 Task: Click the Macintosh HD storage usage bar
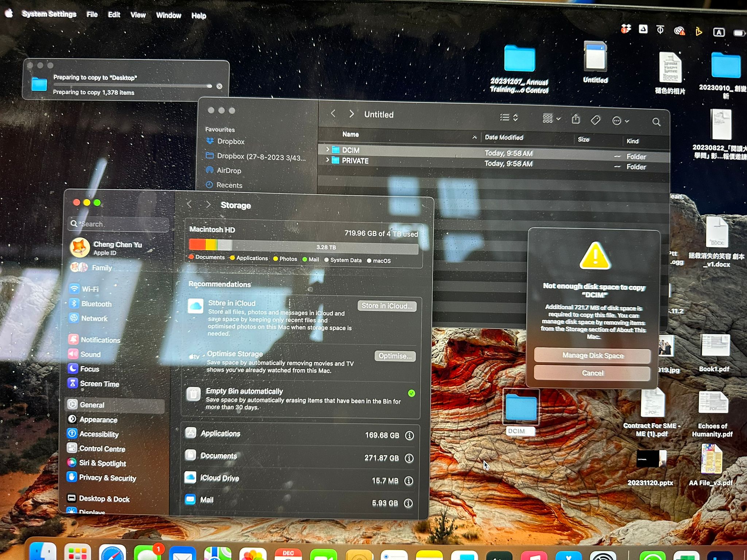[x=303, y=246]
